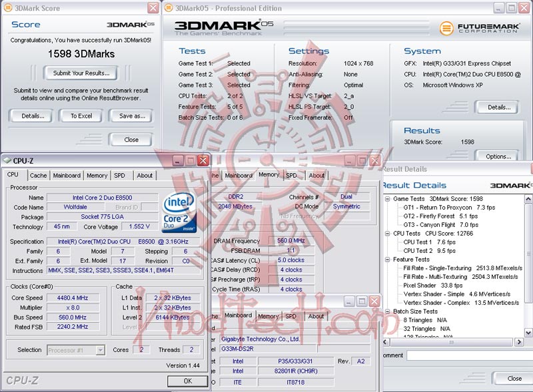Select Mainboard tab in middle CPU-Z memory window
Screen dimensions: 533x392
pyautogui.click(x=239, y=175)
